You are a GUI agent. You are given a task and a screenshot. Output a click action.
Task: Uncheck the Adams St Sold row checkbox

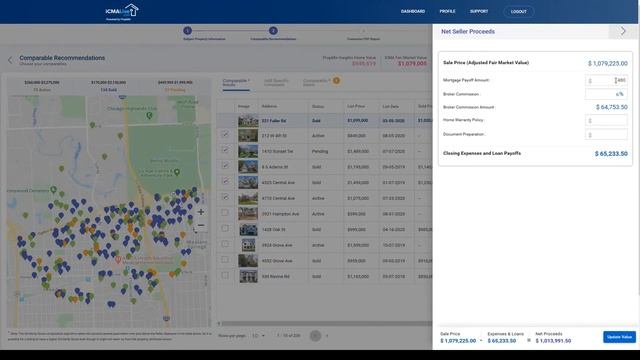pos(225,166)
